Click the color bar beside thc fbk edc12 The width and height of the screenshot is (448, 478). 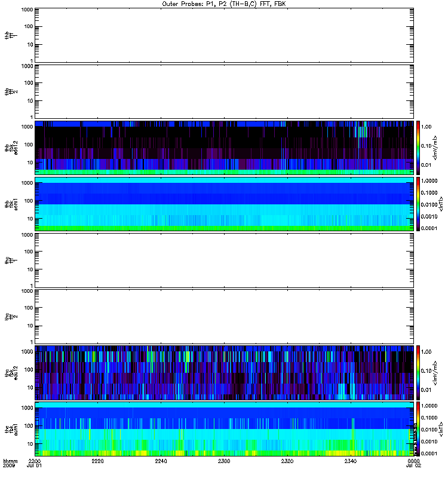418,373
